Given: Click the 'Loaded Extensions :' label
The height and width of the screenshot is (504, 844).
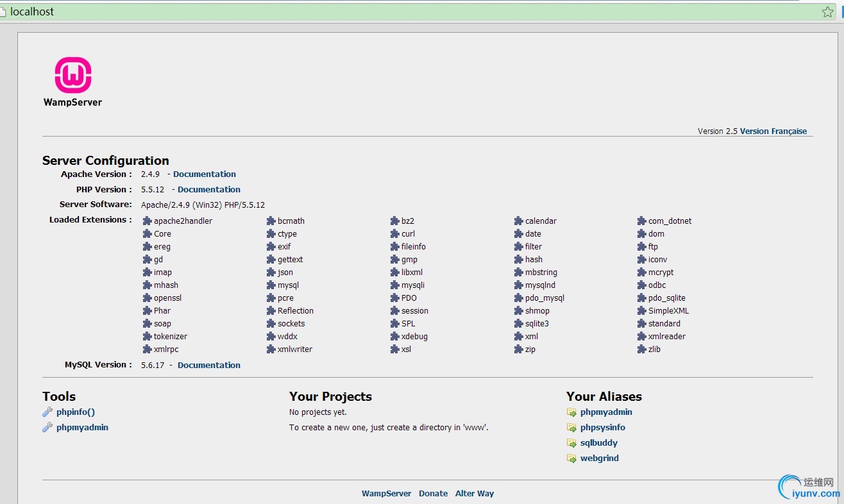Looking at the screenshot, I should 90,220.
